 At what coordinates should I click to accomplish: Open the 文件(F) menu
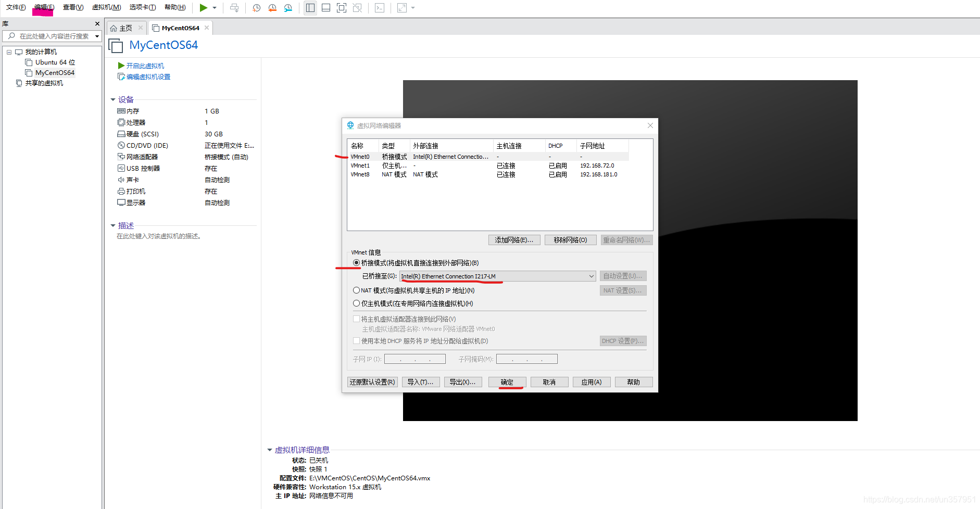click(x=16, y=7)
